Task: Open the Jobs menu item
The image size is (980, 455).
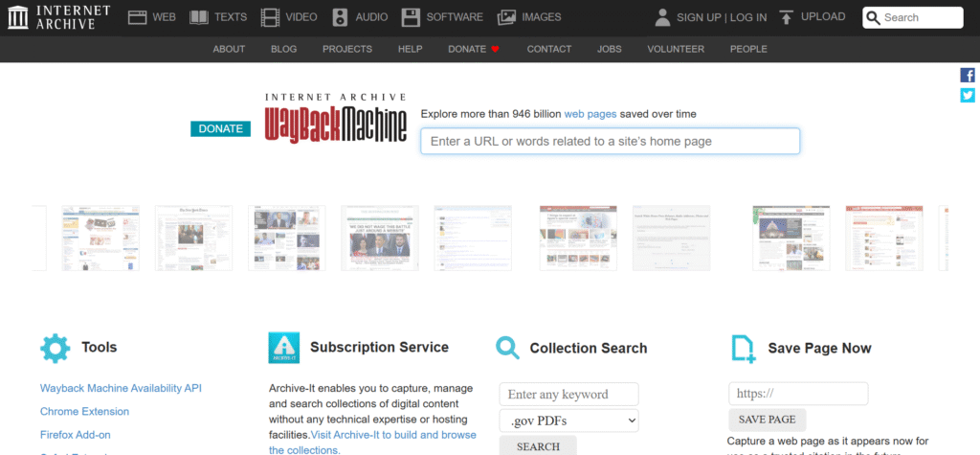Action: [x=610, y=49]
